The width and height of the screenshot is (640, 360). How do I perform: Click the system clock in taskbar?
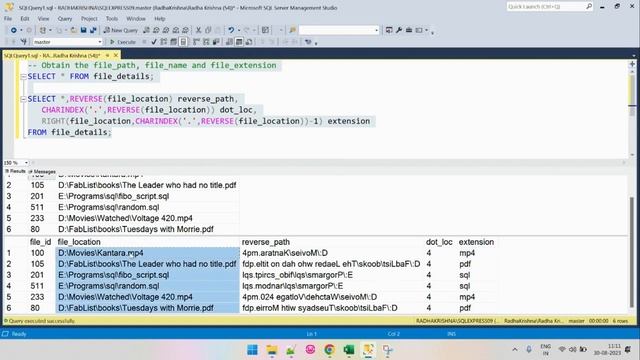pos(607,349)
